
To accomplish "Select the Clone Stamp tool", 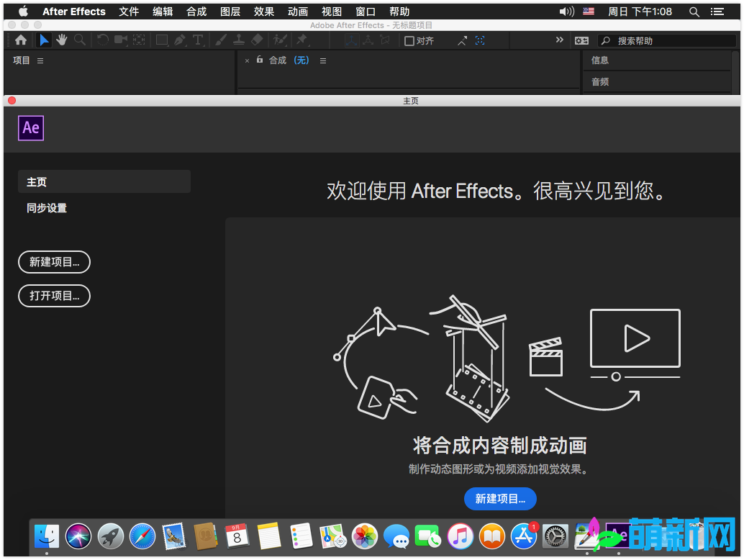I will click(239, 40).
